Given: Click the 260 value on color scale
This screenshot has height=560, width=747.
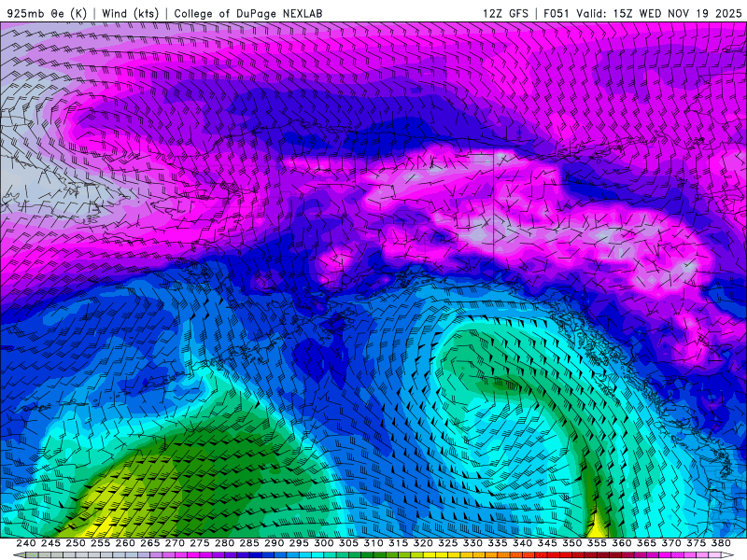Looking at the screenshot, I should tap(125, 543).
